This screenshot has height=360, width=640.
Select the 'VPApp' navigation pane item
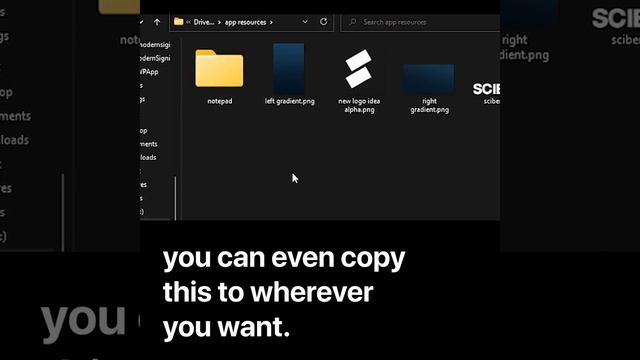coord(149,72)
